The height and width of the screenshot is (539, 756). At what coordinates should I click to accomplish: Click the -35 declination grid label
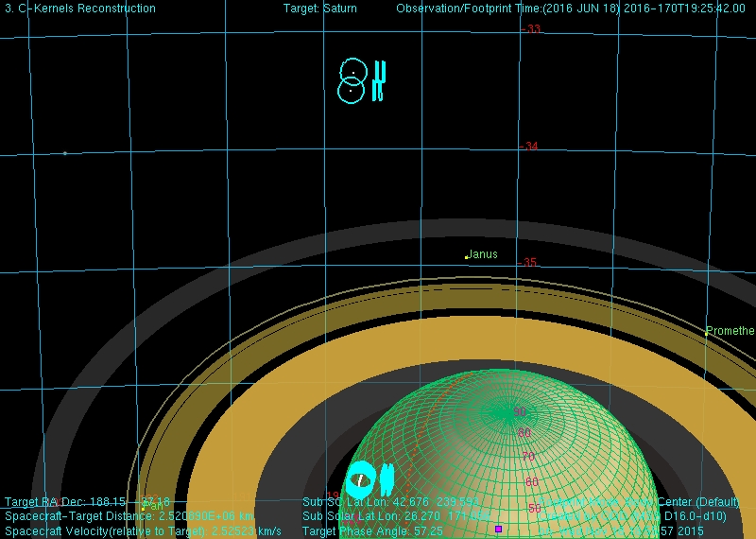pos(527,263)
